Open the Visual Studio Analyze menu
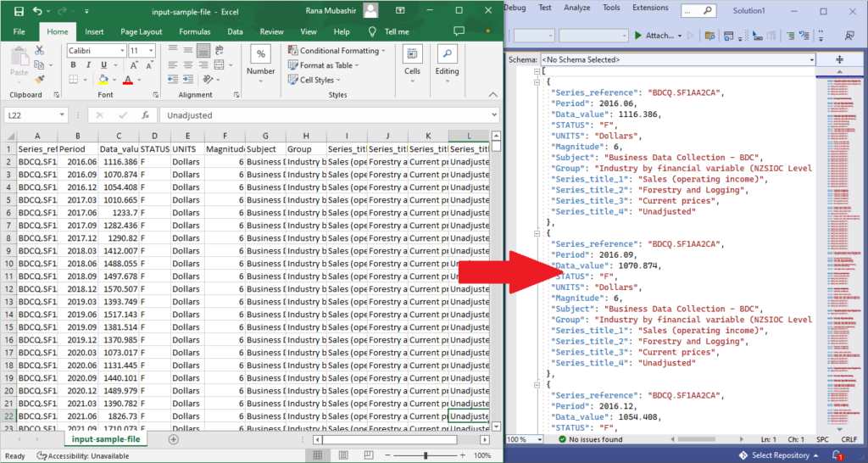The image size is (868, 463). pos(576,8)
